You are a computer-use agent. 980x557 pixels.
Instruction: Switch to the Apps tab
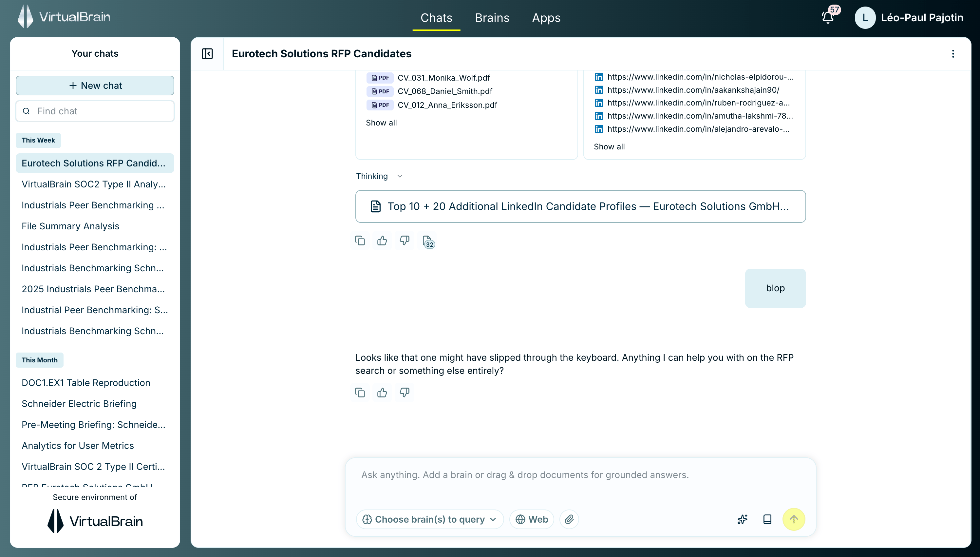pos(546,18)
